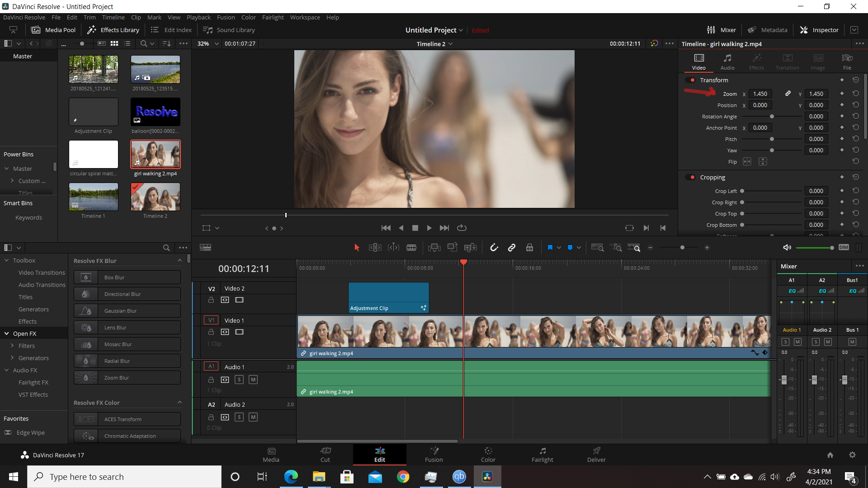Lock the Video 2 track
Image resolution: width=868 pixels, height=488 pixels.
(211, 300)
